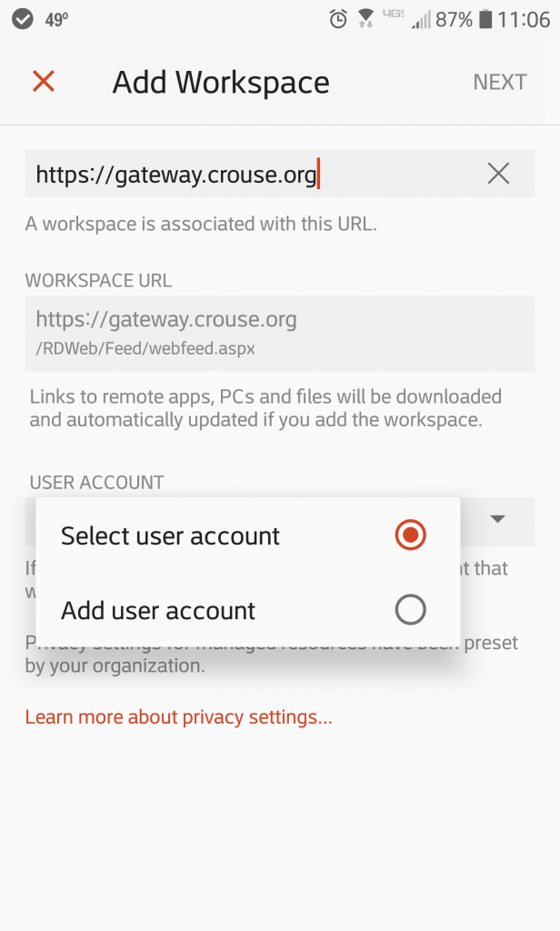Tap the battery status icon

485,20
